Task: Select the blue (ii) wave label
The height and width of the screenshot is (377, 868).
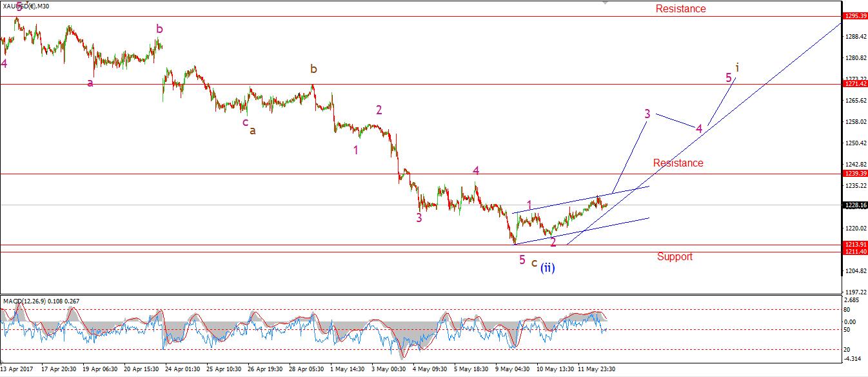Action: [x=547, y=268]
